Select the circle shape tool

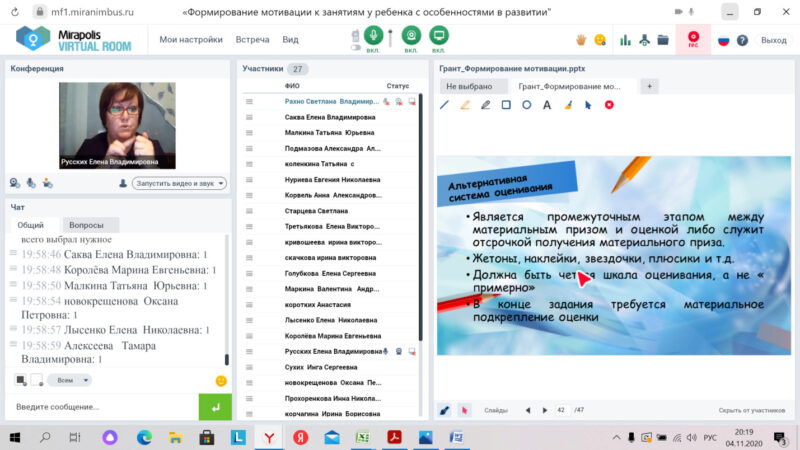coord(527,105)
